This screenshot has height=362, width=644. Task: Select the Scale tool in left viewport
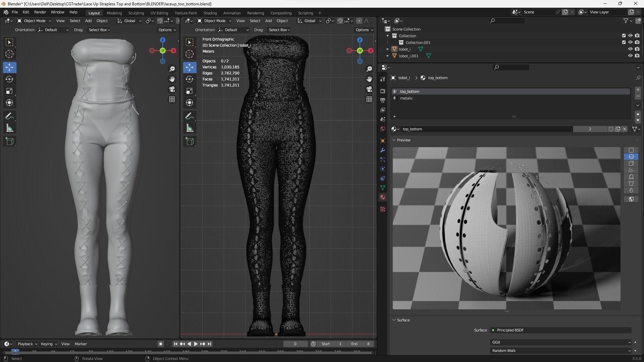pyautogui.click(x=9, y=91)
